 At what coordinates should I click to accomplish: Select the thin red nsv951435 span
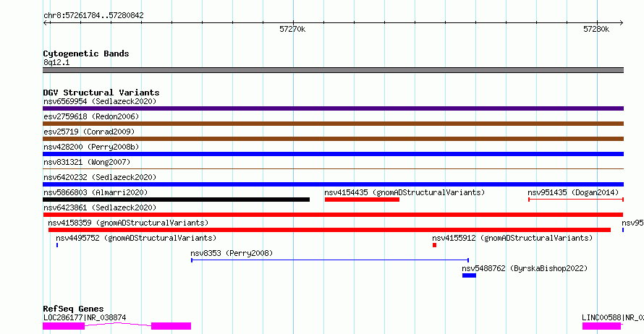(x=576, y=200)
